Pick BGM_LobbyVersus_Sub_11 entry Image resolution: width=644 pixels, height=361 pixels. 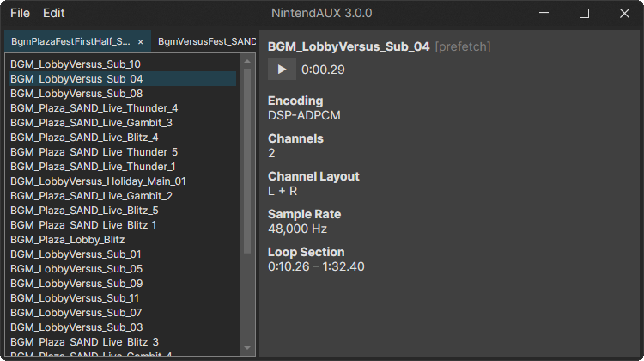click(123, 297)
